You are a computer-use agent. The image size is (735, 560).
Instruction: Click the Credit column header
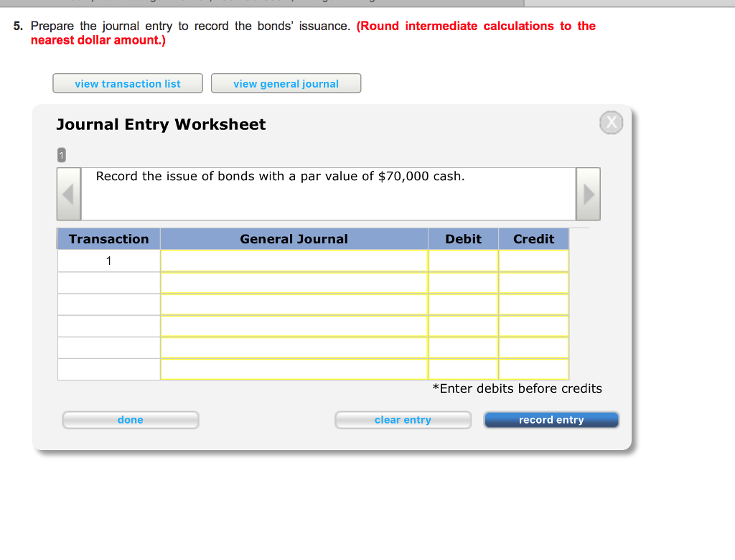coord(533,239)
